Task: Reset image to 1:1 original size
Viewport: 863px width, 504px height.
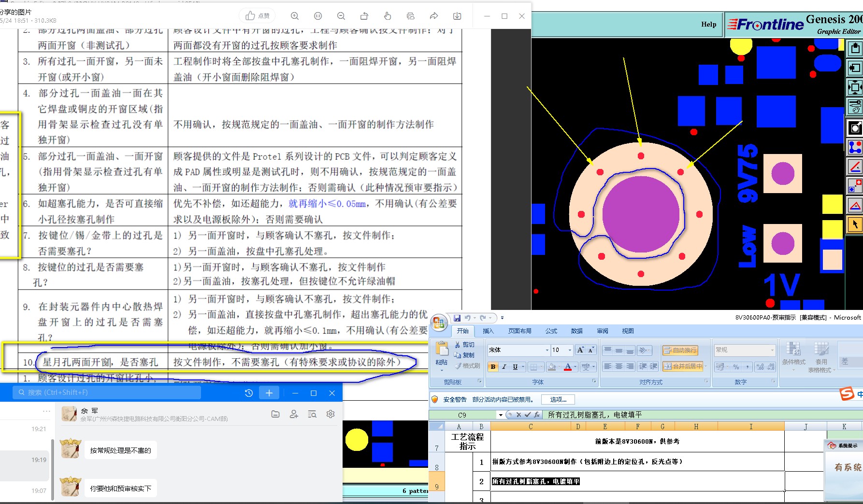Action: (318, 16)
